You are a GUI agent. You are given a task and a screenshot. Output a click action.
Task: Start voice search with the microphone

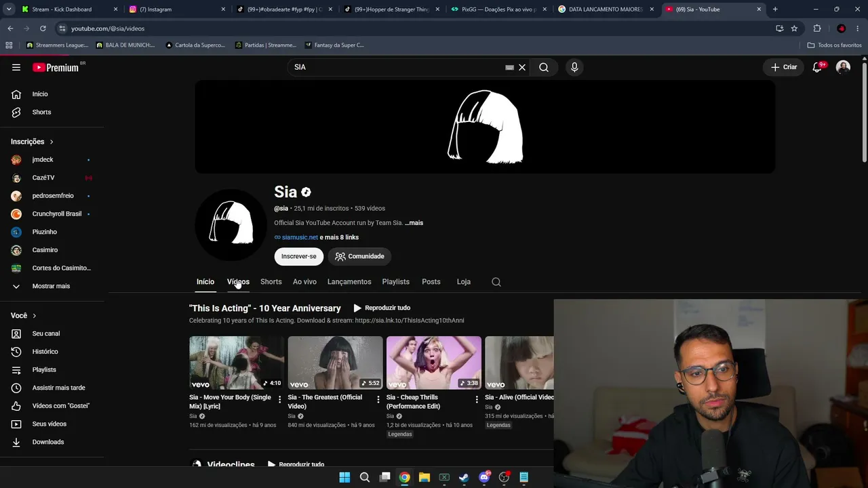pos(574,67)
